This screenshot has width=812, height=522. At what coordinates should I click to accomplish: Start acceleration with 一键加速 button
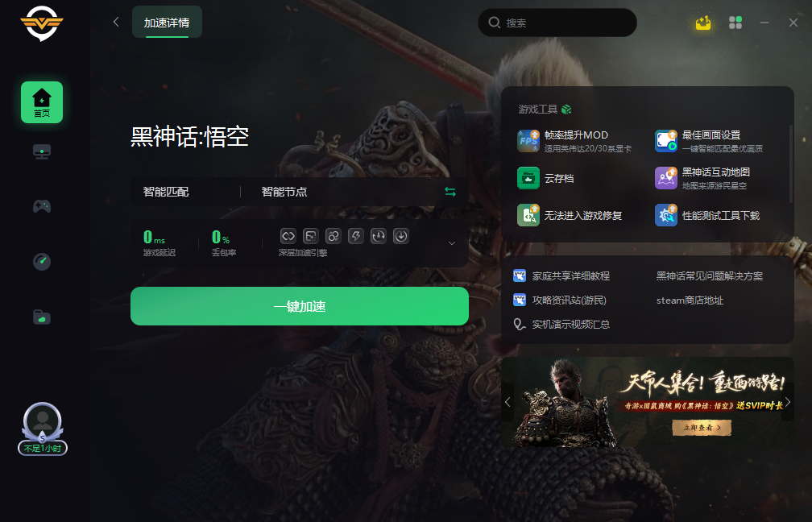tap(300, 306)
